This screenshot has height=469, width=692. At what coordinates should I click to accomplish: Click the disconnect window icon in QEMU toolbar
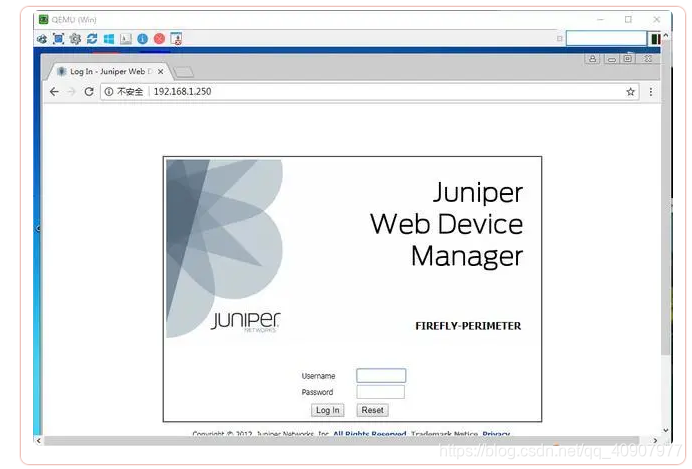coord(177,39)
